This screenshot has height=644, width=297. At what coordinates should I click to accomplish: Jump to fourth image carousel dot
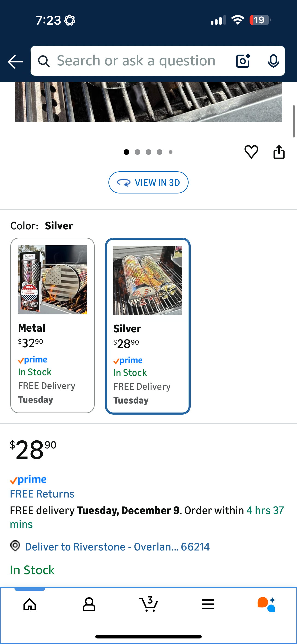click(x=160, y=152)
